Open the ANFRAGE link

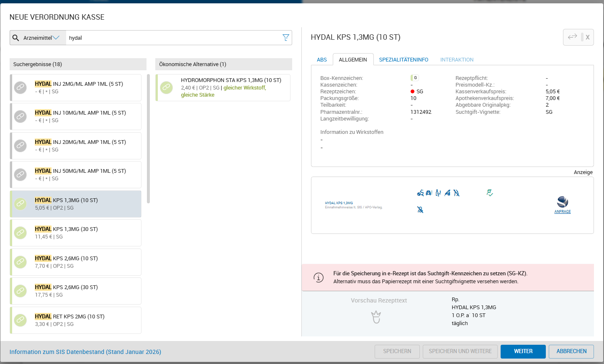tap(563, 212)
